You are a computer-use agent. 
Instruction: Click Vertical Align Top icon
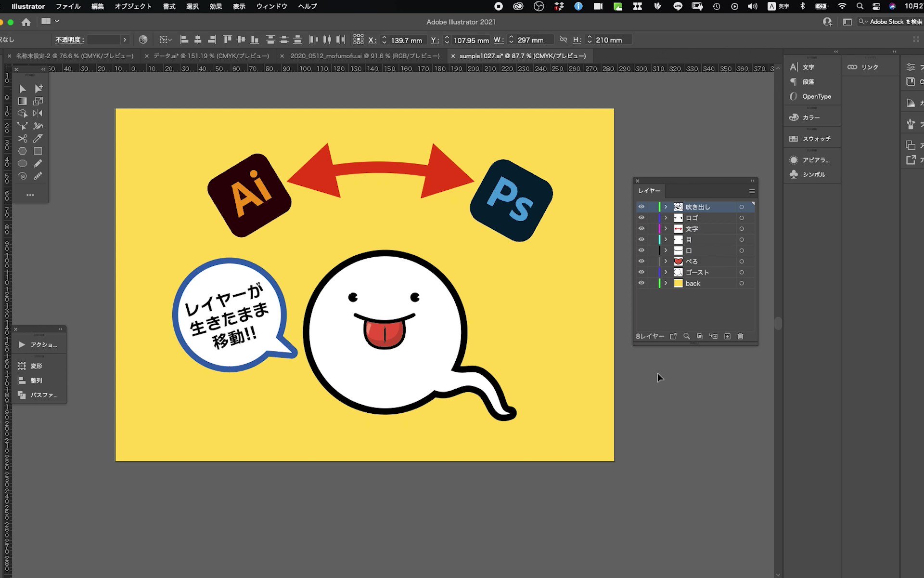tap(228, 40)
